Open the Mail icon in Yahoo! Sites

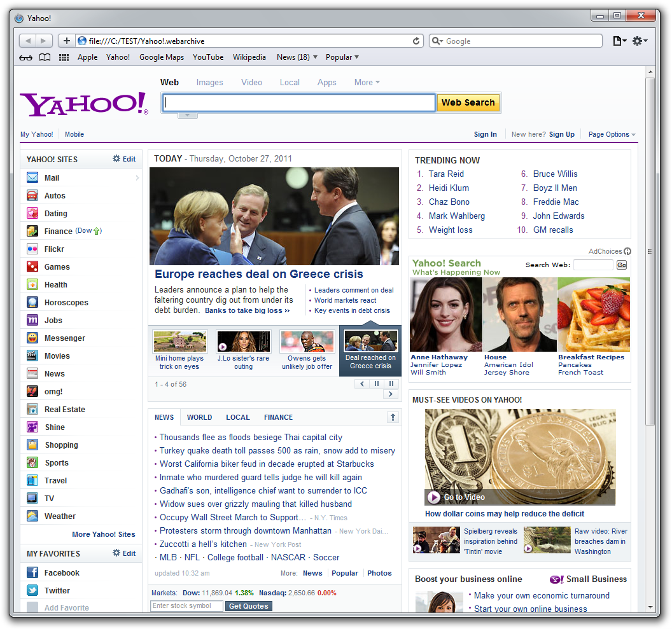pyautogui.click(x=32, y=177)
